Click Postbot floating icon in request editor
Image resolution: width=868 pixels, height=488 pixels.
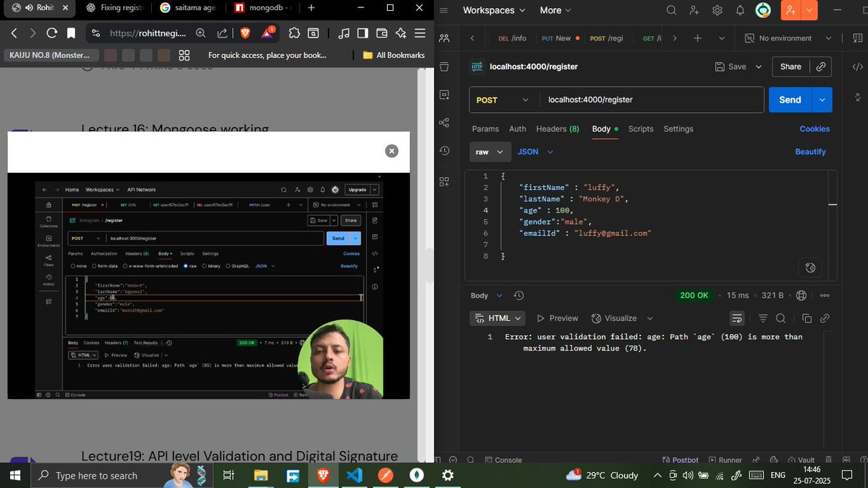[810, 267]
